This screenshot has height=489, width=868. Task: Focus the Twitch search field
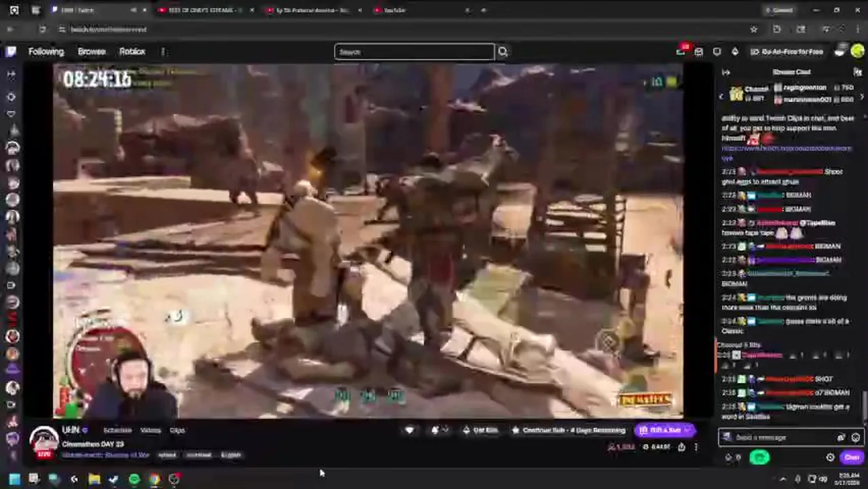click(x=414, y=52)
